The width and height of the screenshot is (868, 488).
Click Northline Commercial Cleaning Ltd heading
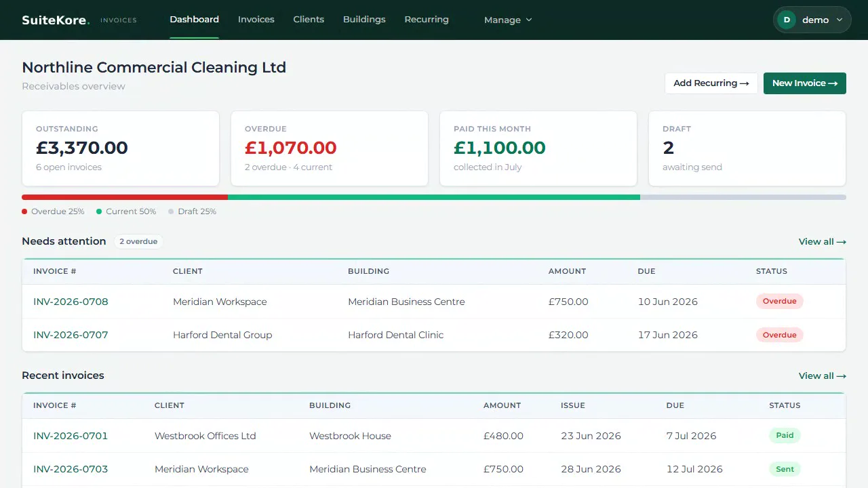click(154, 68)
